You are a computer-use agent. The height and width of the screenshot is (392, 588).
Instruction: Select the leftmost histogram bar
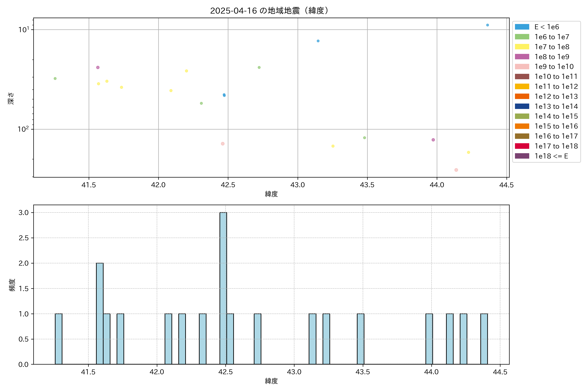[x=58, y=339]
